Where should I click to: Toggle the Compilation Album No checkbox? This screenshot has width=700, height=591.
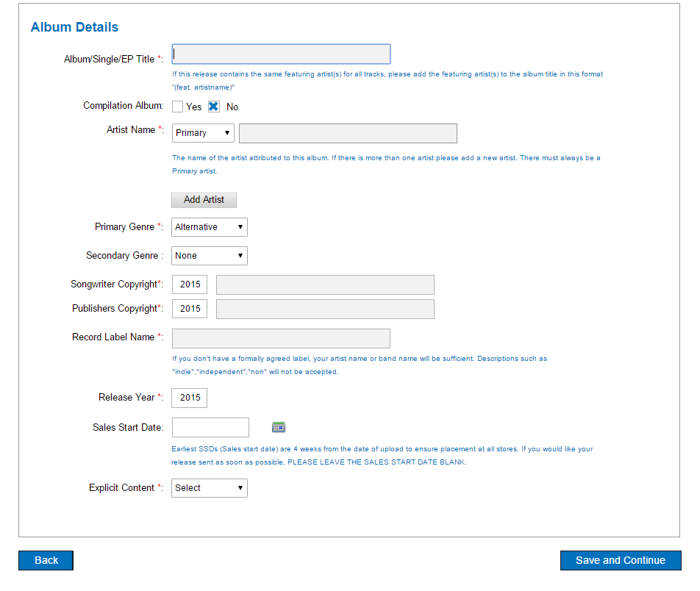213,107
